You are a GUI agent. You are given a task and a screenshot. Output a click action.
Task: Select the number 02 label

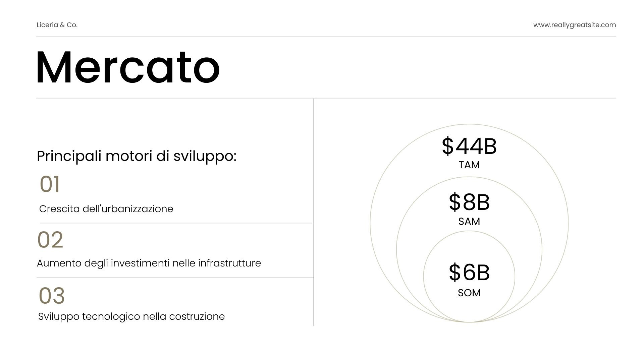pyautogui.click(x=50, y=240)
